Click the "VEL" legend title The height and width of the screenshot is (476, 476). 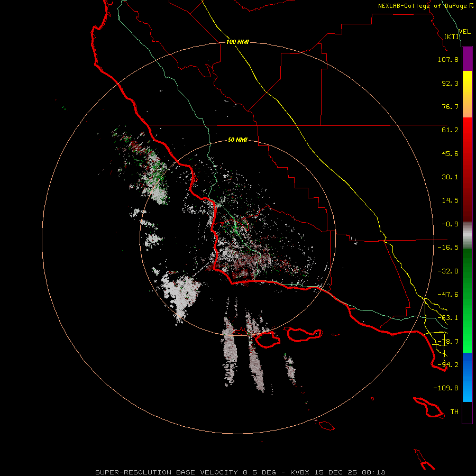click(x=464, y=32)
